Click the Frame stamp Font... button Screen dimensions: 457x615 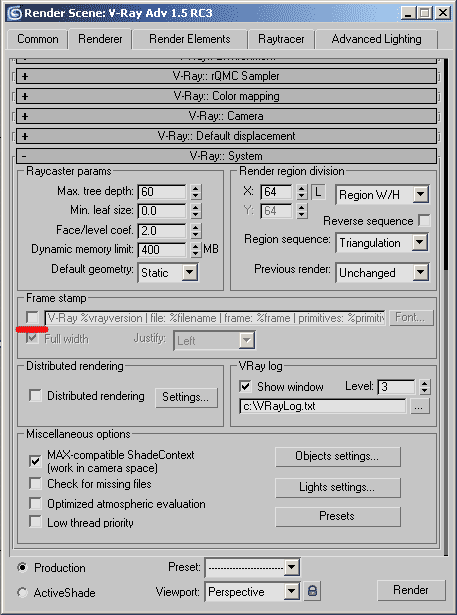(411, 317)
